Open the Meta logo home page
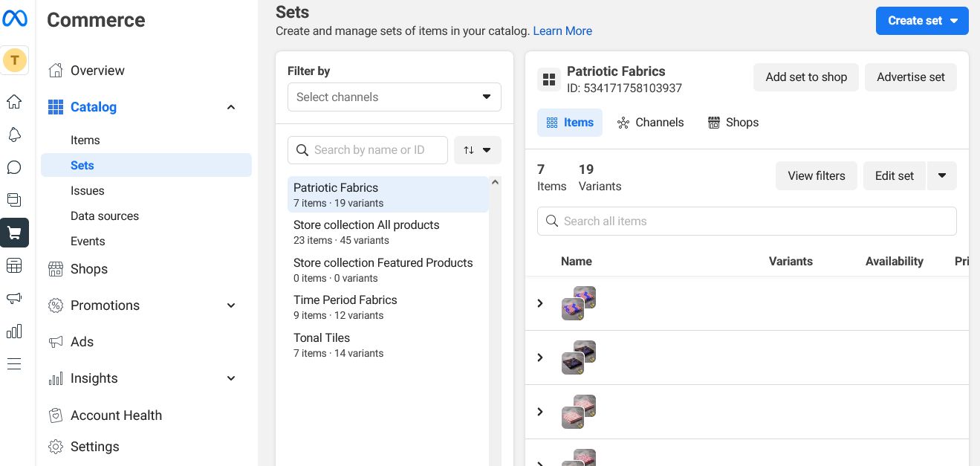980x466 pixels. tap(14, 19)
